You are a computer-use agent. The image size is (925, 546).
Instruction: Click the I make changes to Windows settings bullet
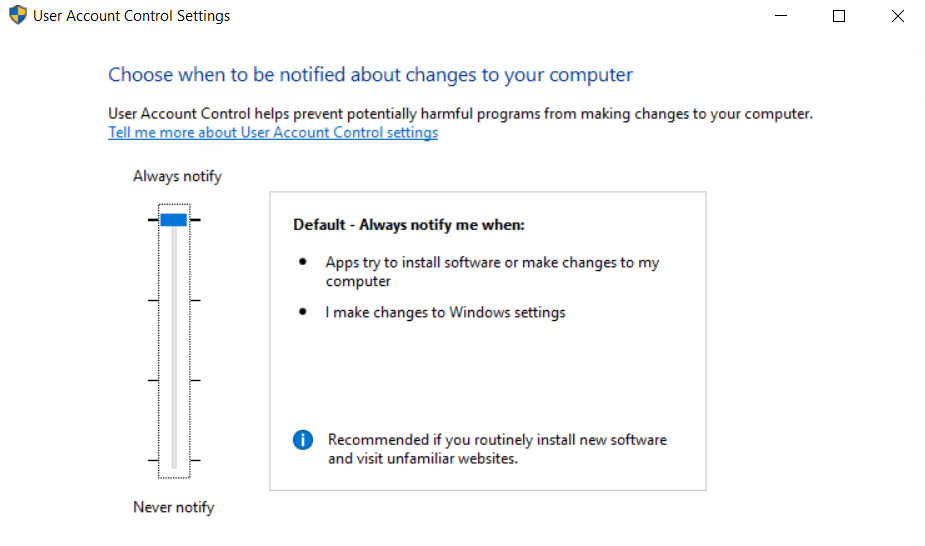click(x=445, y=312)
